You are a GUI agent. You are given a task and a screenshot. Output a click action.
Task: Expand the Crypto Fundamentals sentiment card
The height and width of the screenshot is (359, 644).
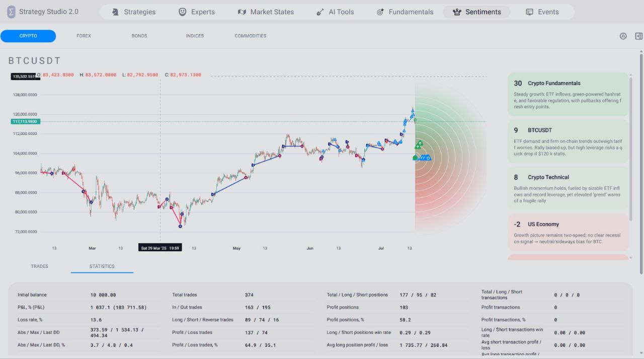coord(568,95)
